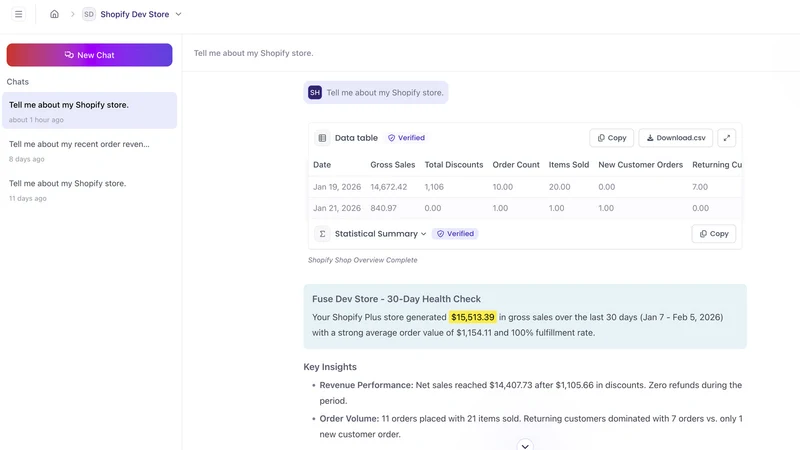Click the Shopify Shop Overview Complete caption
Image resolution: width=800 pixels, height=450 pixels.
pyautogui.click(x=363, y=260)
